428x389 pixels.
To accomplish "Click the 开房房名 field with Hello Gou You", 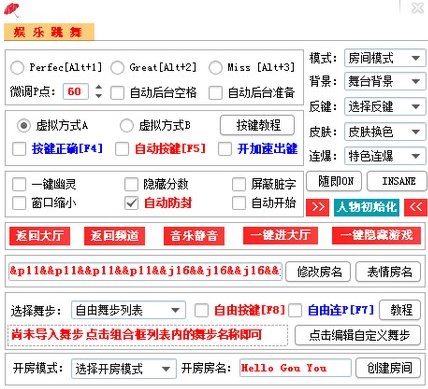I will point(295,368).
